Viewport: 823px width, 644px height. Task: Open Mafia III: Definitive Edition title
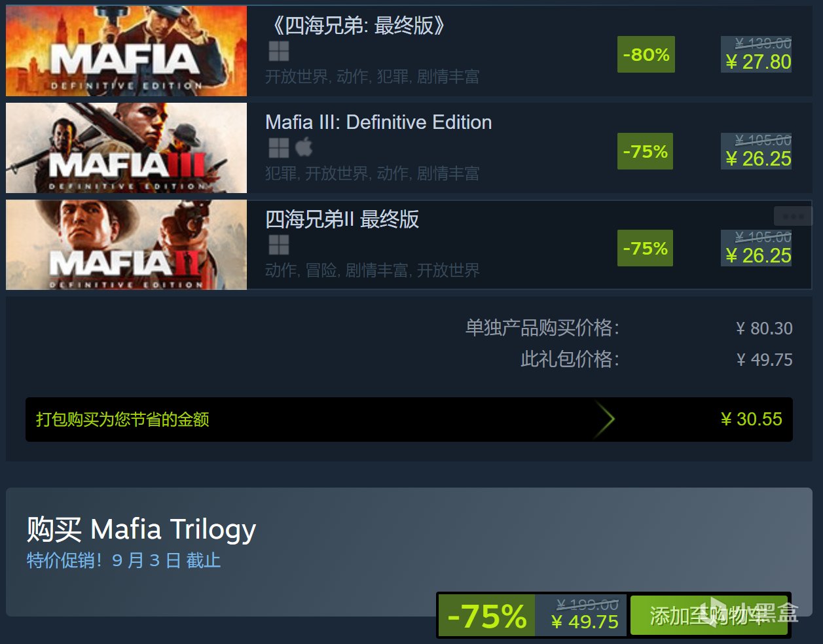pos(378,122)
